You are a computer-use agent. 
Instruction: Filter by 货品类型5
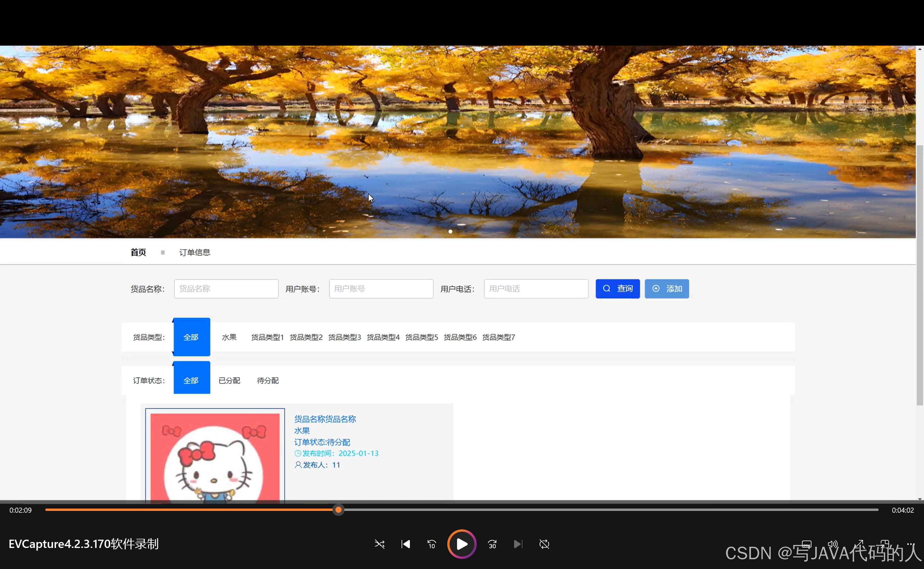[x=421, y=337]
